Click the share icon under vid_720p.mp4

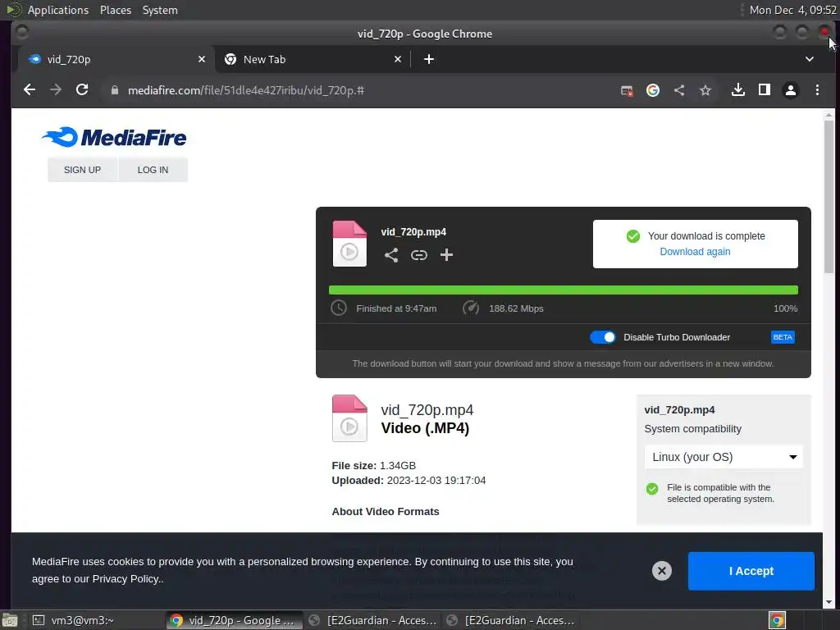(391, 255)
